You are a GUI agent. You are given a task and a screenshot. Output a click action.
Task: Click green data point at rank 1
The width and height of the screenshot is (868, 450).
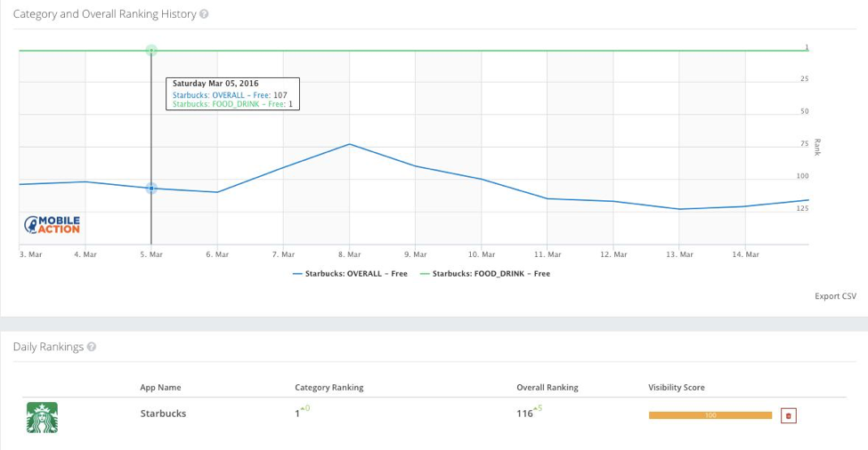151,51
